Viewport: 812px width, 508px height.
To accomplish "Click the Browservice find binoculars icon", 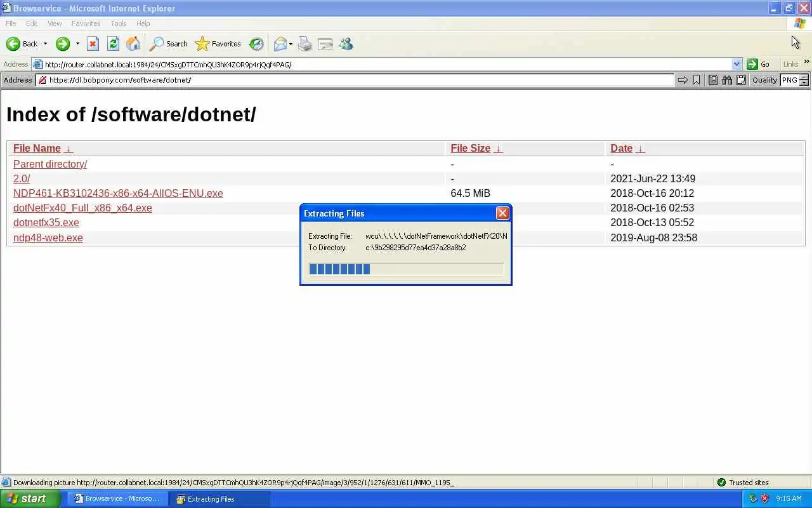I will (727, 80).
